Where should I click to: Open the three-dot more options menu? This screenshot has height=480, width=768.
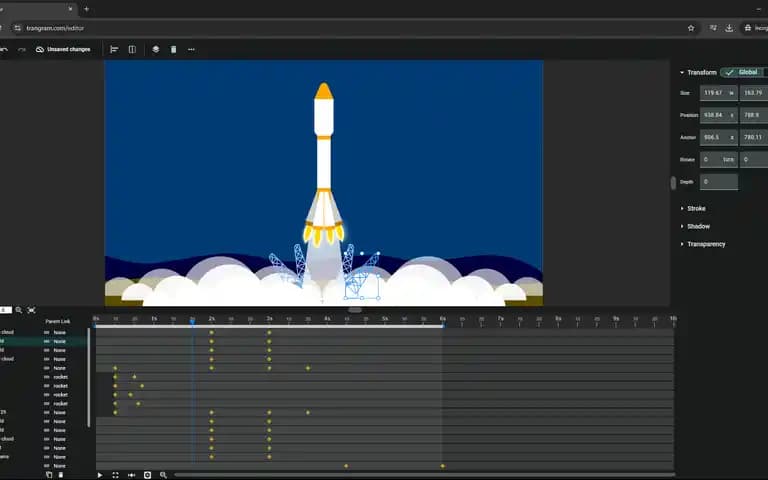pos(192,49)
